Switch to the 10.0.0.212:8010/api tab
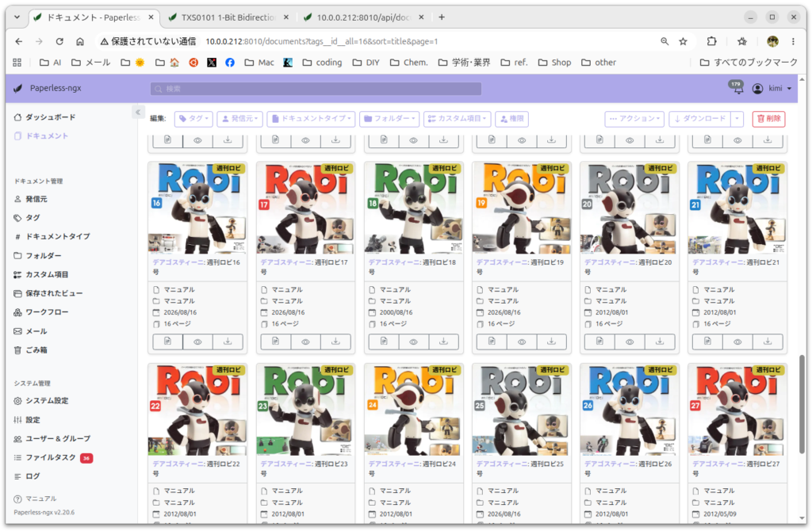This screenshot has height=531, width=812. [363, 17]
